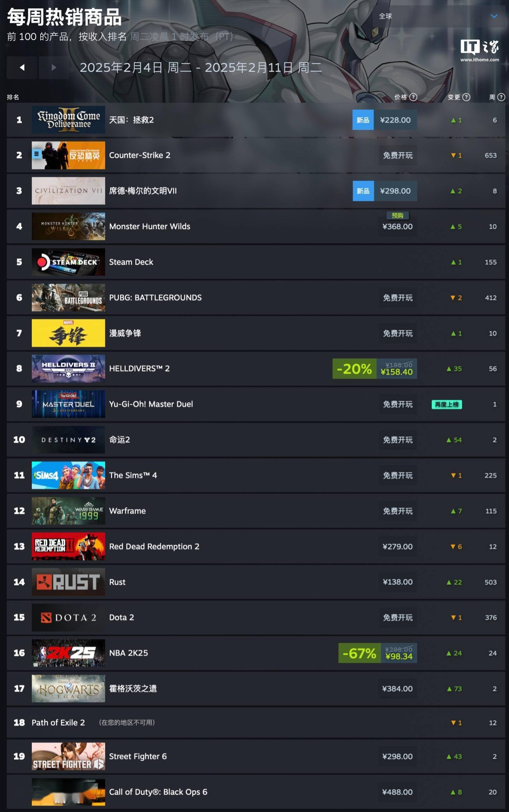Open the Red Dead Redemption 2 capsule image
The height and width of the screenshot is (812, 509).
point(68,546)
